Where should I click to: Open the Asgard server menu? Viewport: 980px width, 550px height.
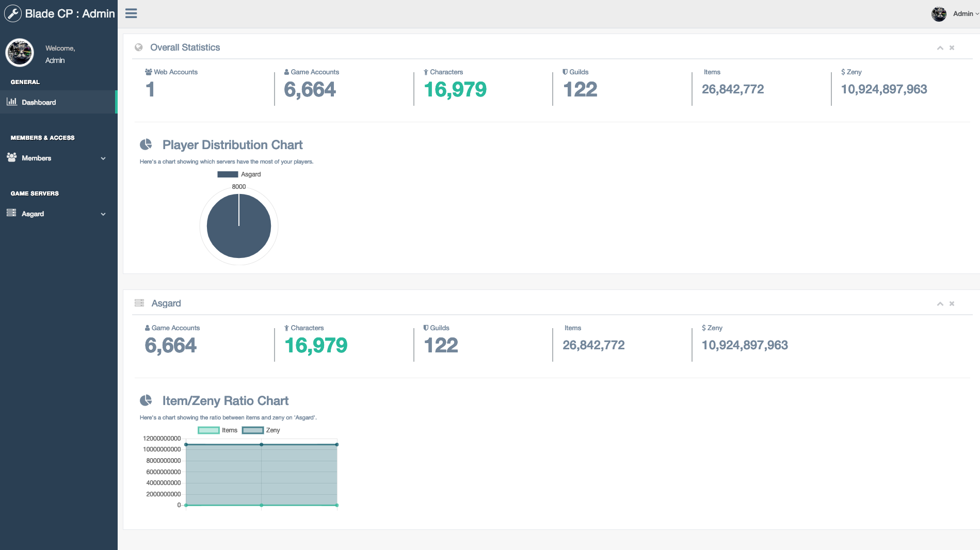[59, 214]
